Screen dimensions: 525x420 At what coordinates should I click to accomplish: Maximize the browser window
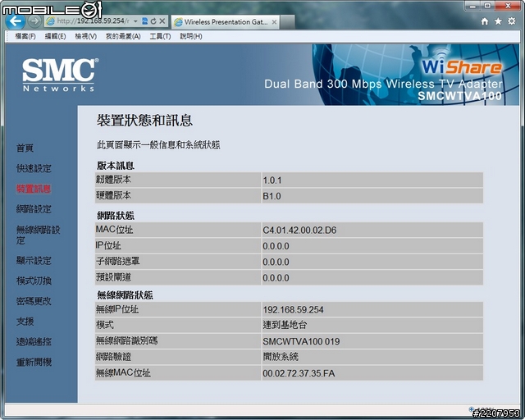tap(487, 6)
